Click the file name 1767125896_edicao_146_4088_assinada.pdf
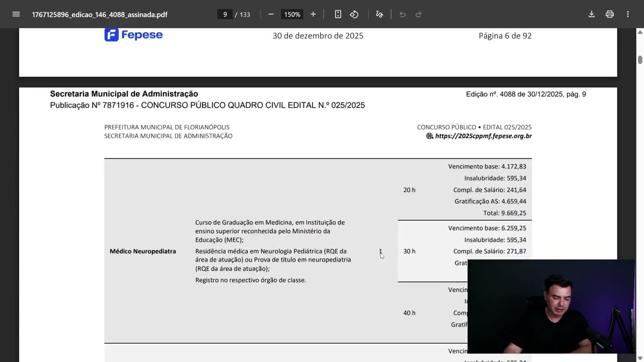This screenshot has height=362, width=644. click(x=100, y=15)
